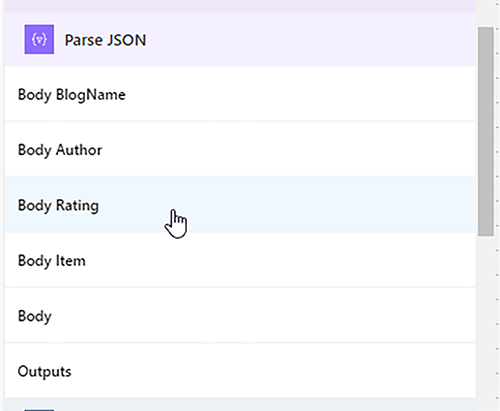Click the purple Parse JSON action icon
This screenshot has width=500, height=411.
coord(39,39)
